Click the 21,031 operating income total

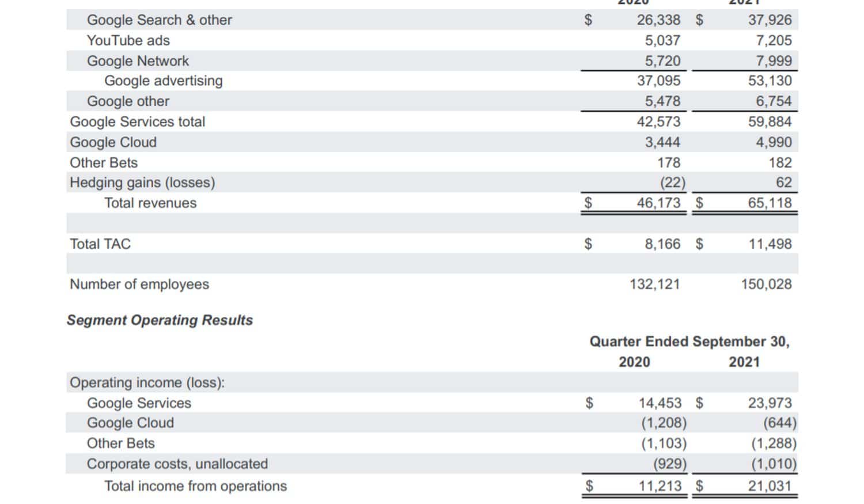tap(770, 486)
